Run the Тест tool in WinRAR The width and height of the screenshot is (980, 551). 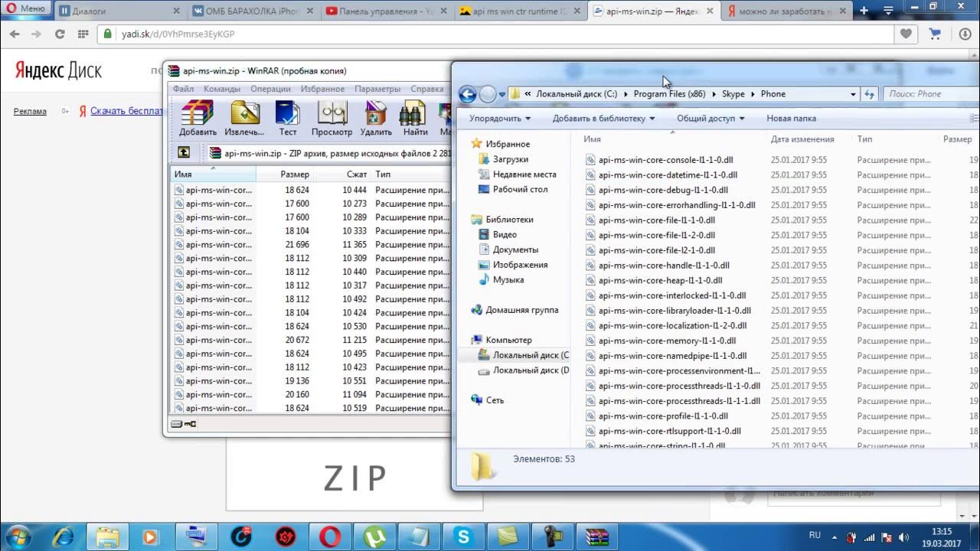[x=287, y=118]
